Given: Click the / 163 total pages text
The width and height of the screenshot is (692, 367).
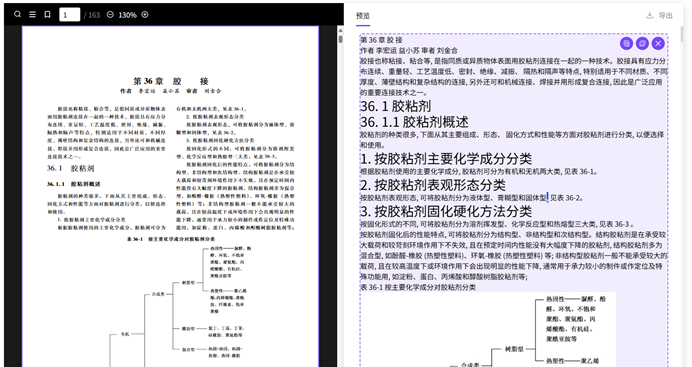Looking at the screenshot, I should pos(92,15).
